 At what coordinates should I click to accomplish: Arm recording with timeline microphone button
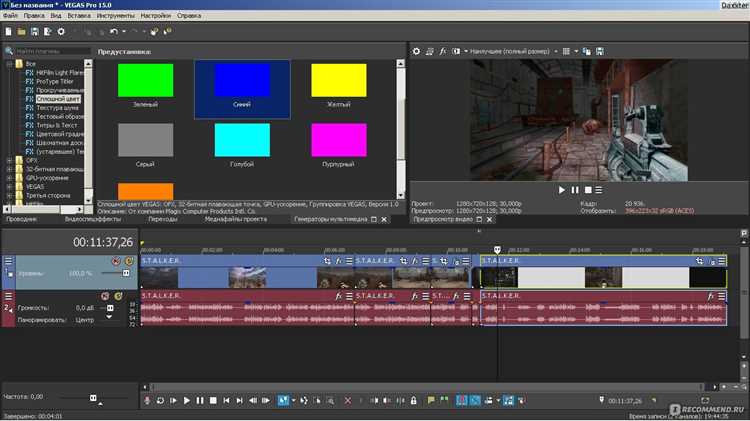click(x=147, y=400)
